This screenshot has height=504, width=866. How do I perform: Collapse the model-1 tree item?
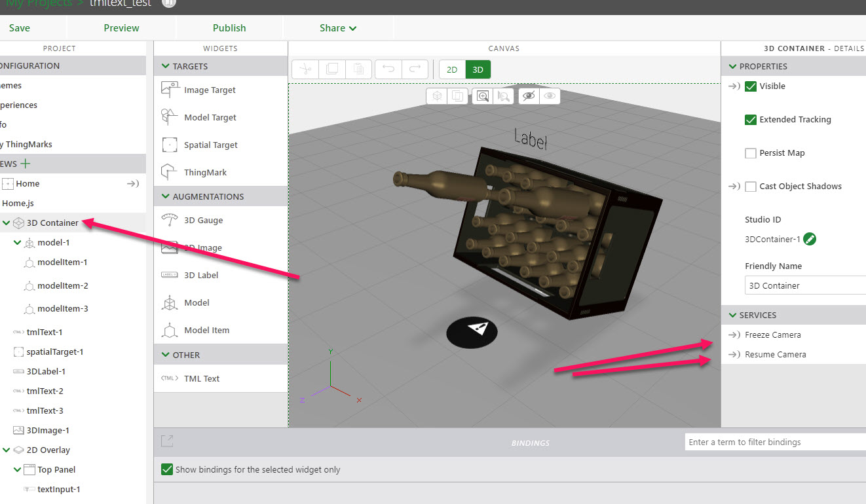point(18,242)
